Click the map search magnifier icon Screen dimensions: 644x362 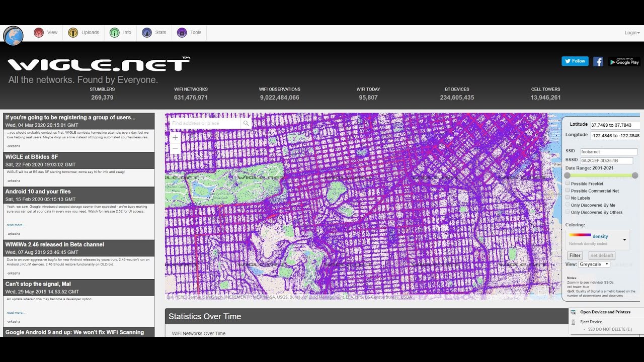click(246, 123)
